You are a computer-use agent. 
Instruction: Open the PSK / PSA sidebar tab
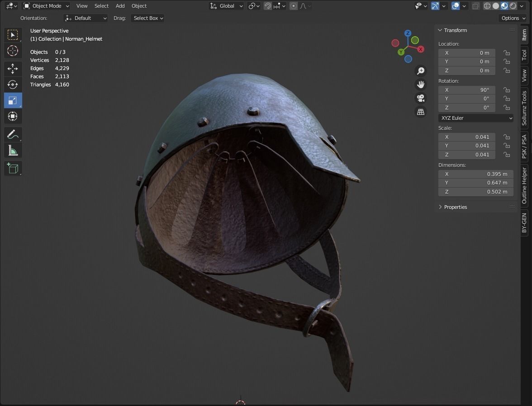point(524,146)
